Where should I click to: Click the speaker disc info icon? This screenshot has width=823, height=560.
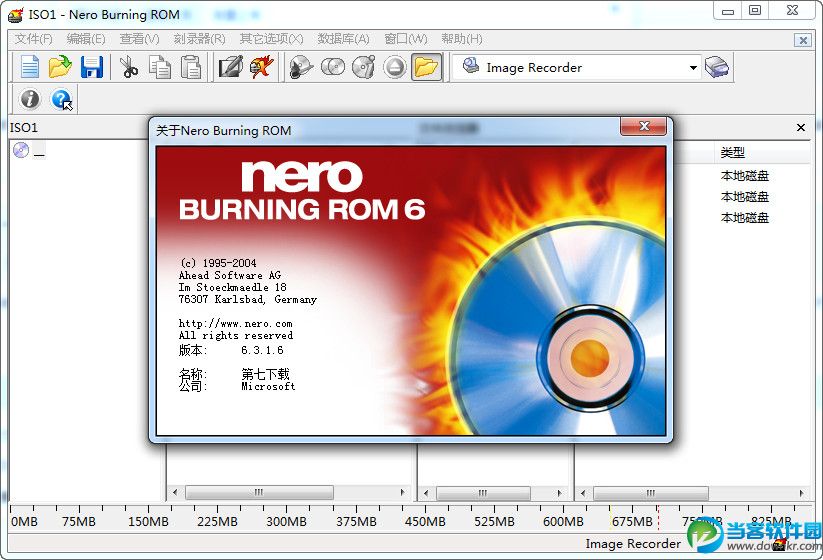point(301,67)
